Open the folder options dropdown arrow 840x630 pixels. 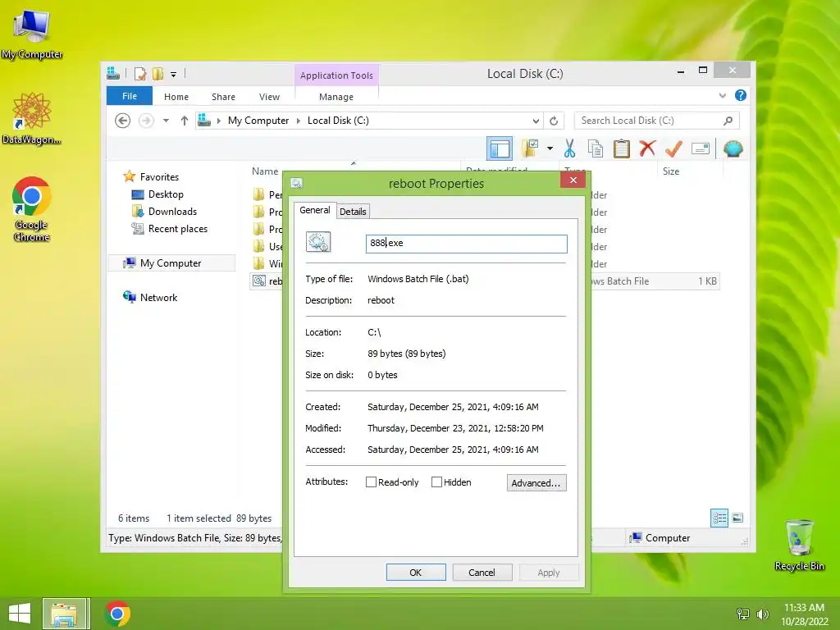coord(550,148)
